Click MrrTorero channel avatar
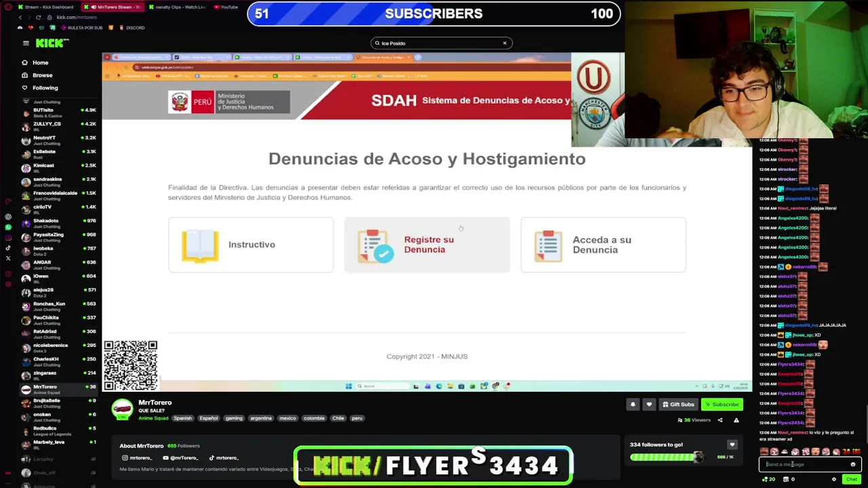The width and height of the screenshot is (868, 488). [122, 409]
